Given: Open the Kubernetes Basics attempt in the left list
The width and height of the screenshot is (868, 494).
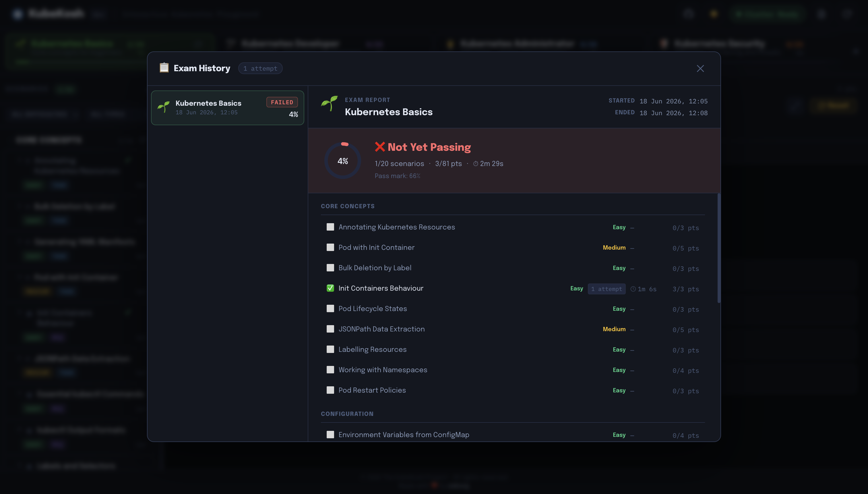Looking at the screenshot, I should 228,107.
